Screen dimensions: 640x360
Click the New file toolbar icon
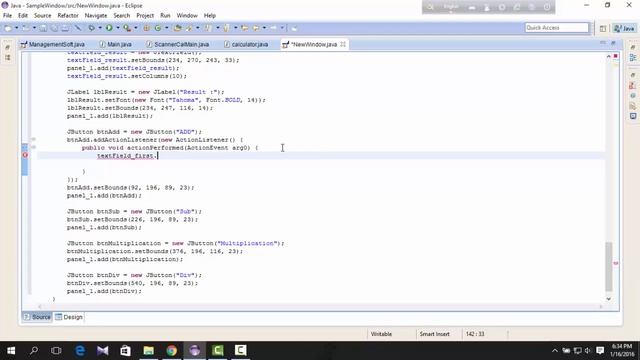[8, 28]
